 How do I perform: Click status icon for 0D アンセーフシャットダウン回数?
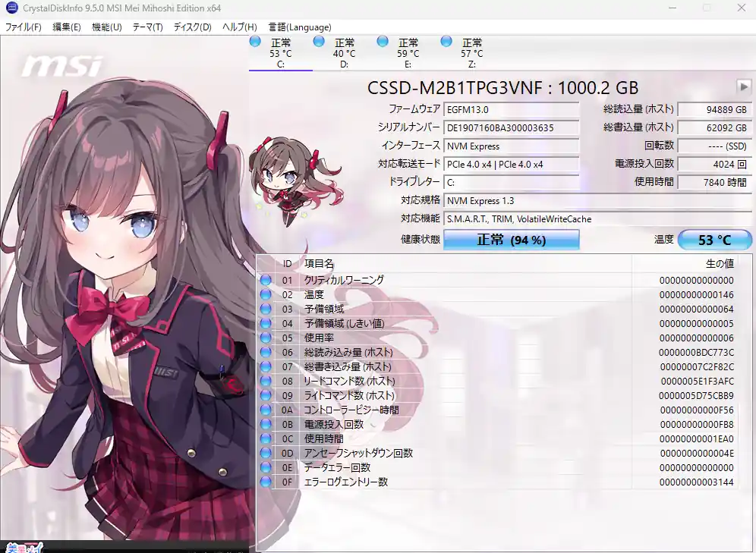tap(266, 453)
